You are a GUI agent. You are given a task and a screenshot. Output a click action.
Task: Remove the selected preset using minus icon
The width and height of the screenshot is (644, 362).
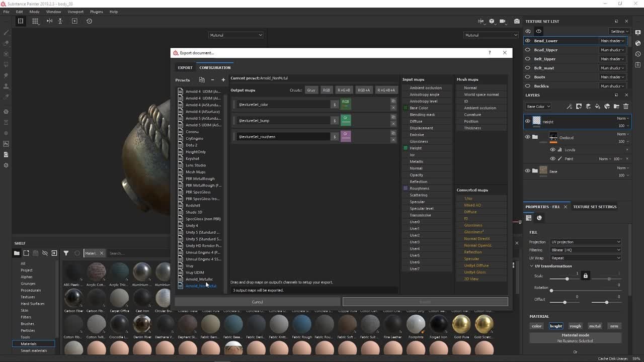[212, 79]
